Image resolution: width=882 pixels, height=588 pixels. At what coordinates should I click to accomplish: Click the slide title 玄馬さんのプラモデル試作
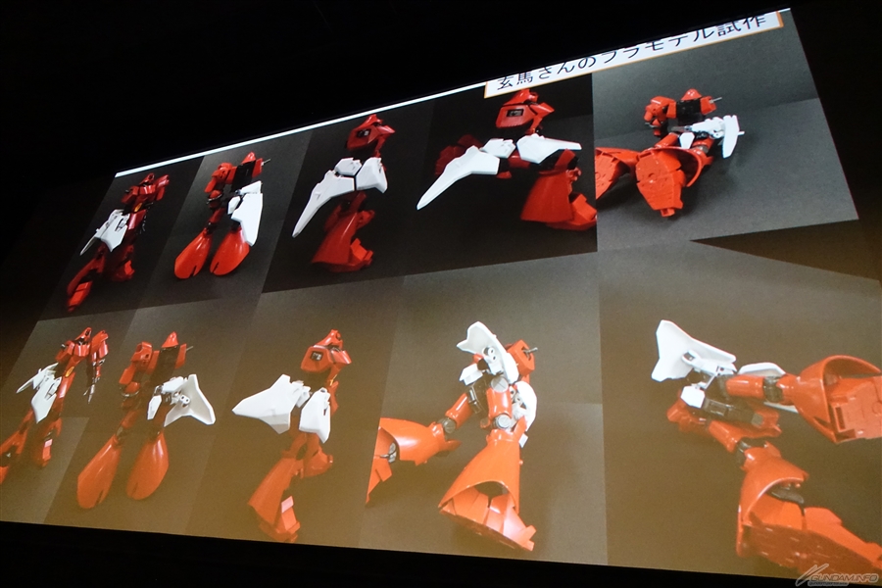[x=634, y=52]
